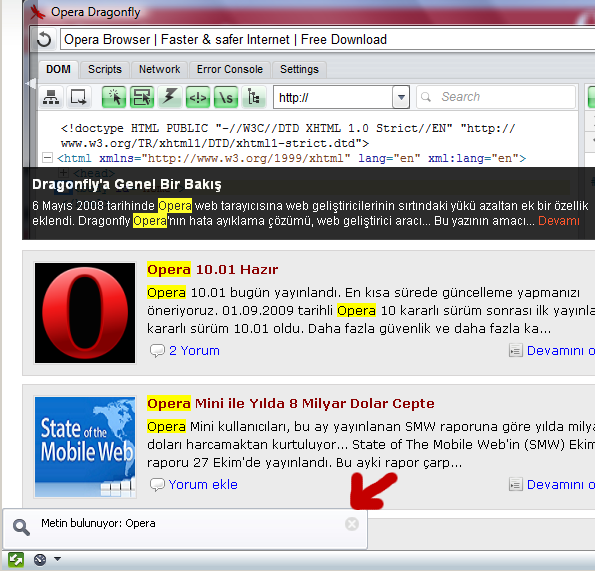
Task: Open the Settings tab
Action: coord(299,69)
